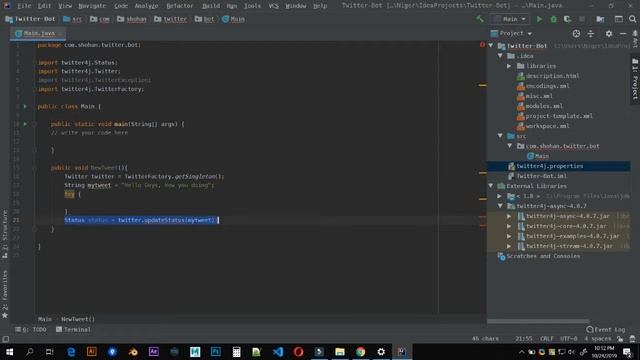Click NewTweet() breadcrumb below editor
640x360 pixels.
click(78, 319)
